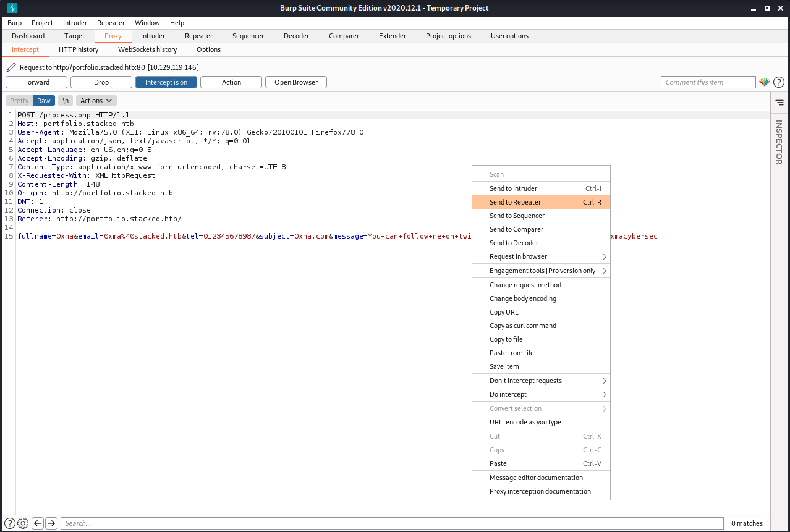Image resolution: width=790 pixels, height=532 pixels.
Task: Click the Action button
Action: pos(231,82)
